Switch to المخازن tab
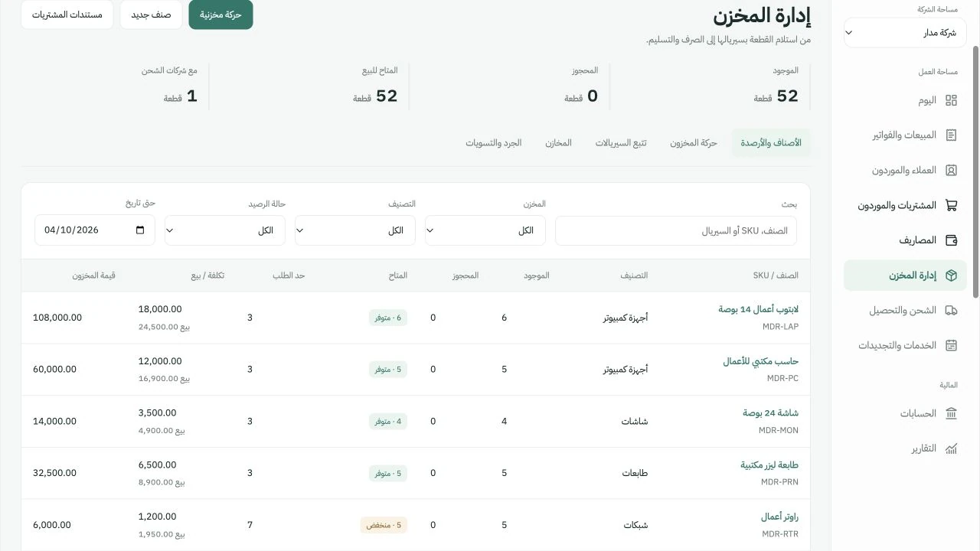The image size is (980, 551). coord(558,143)
